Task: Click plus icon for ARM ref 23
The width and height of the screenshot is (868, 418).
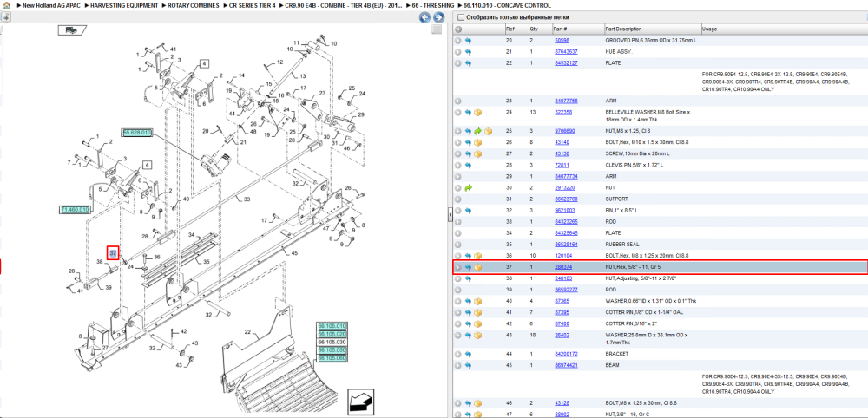Action: [458, 101]
